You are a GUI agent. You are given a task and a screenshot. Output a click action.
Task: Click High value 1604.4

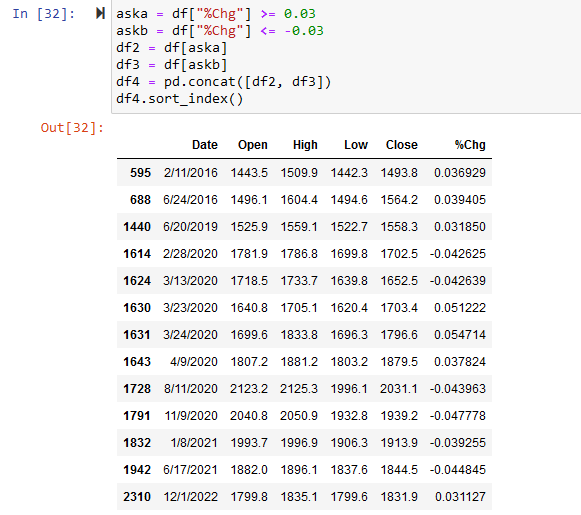[299, 200]
